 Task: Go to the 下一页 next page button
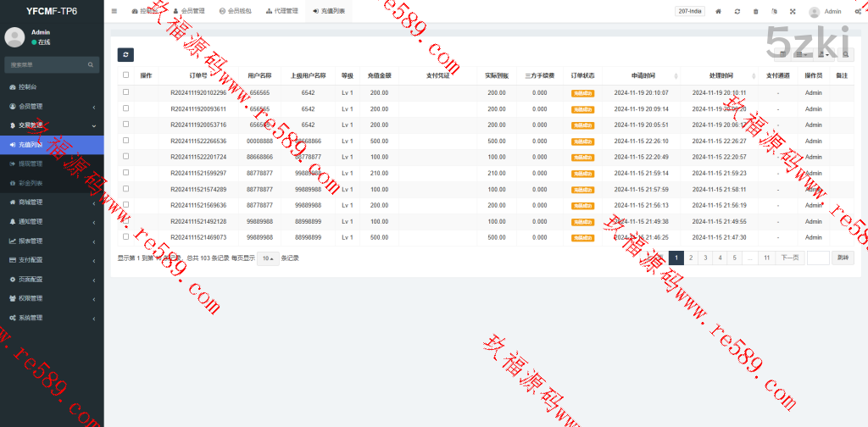coord(788,258)
